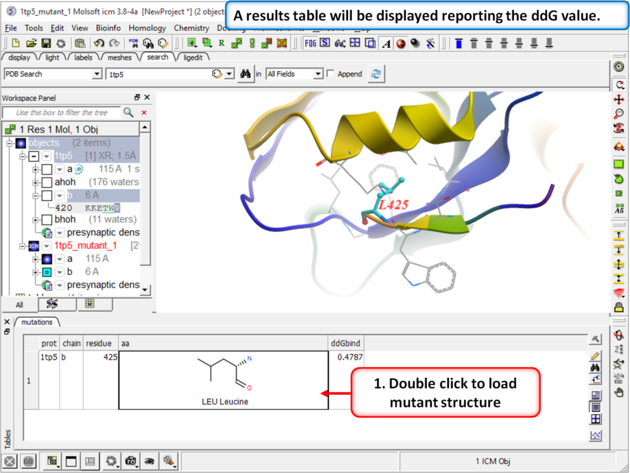Expand the 1tp5_mutant_1 chain a node

[x=35, y=259]
